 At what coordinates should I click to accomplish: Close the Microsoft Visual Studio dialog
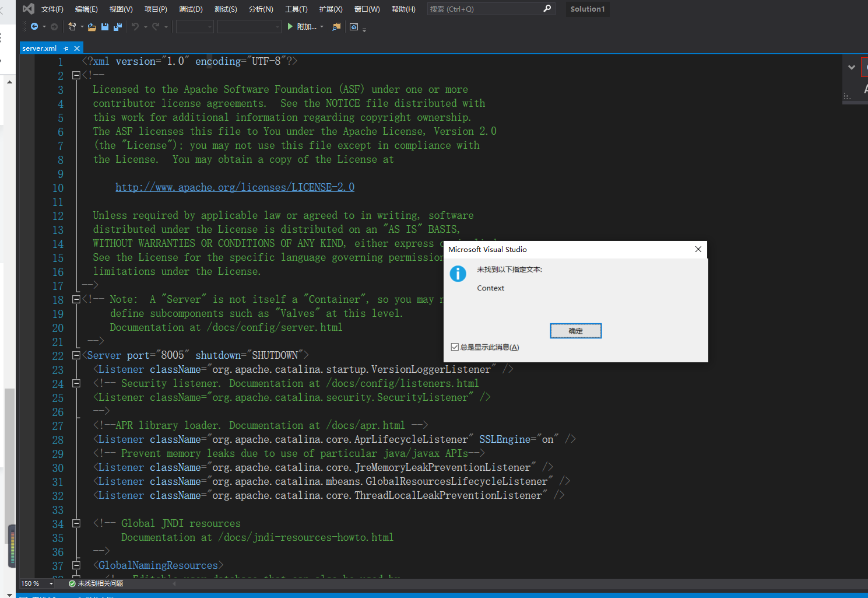click(x=698, y=249)
